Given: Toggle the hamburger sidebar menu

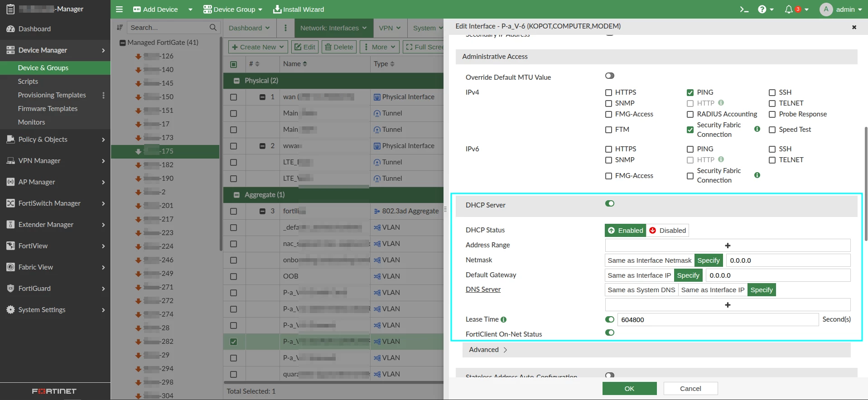Looking at the screenshot, I should [x=119, y=9].
